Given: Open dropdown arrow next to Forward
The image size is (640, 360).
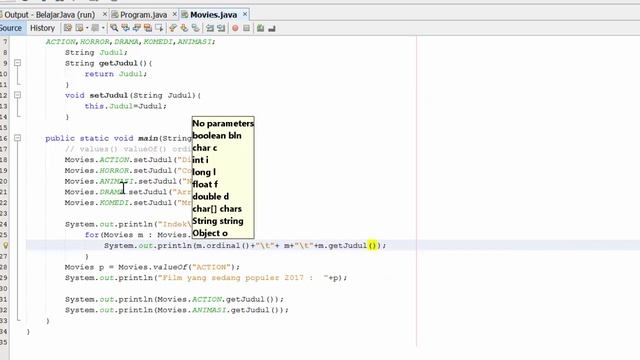Looking at the screenshot, I should (x=103, y=28).
